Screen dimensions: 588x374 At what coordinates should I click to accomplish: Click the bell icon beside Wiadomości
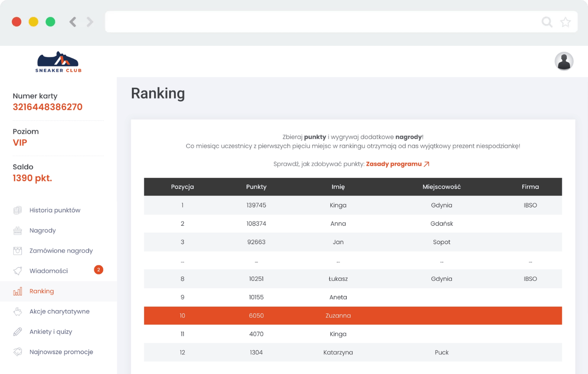point(18,271)
